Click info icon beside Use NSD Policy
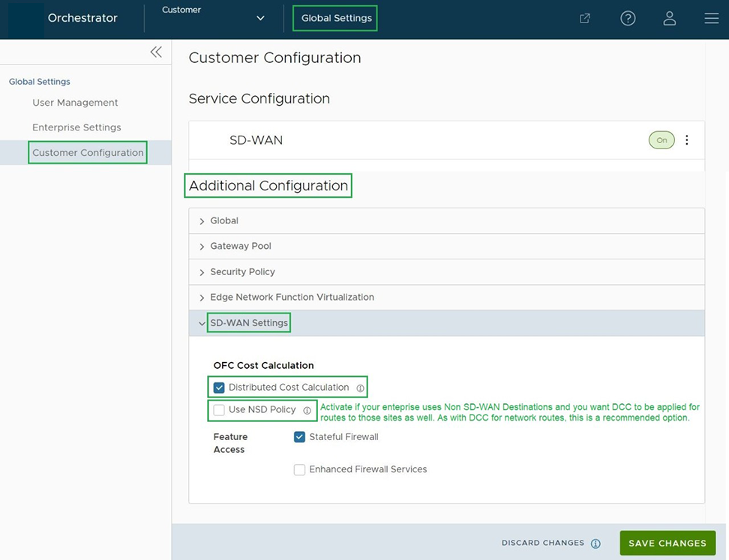This screenshot has width=729, height=560. (x=307, y=411)
